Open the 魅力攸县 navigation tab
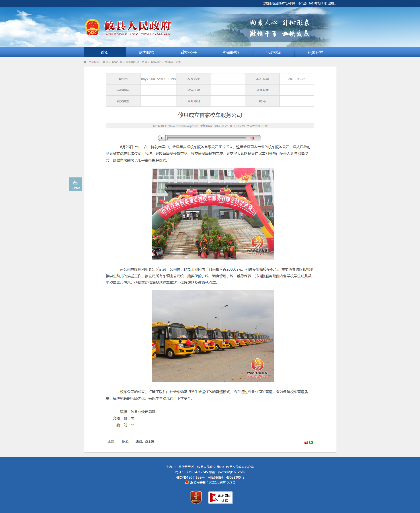 147,52
